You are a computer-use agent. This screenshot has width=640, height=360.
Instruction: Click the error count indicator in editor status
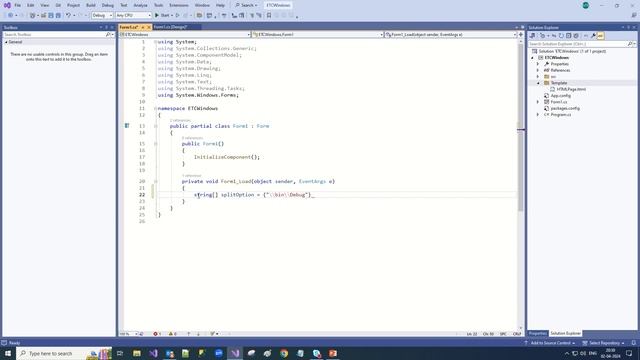coord(157,334)
